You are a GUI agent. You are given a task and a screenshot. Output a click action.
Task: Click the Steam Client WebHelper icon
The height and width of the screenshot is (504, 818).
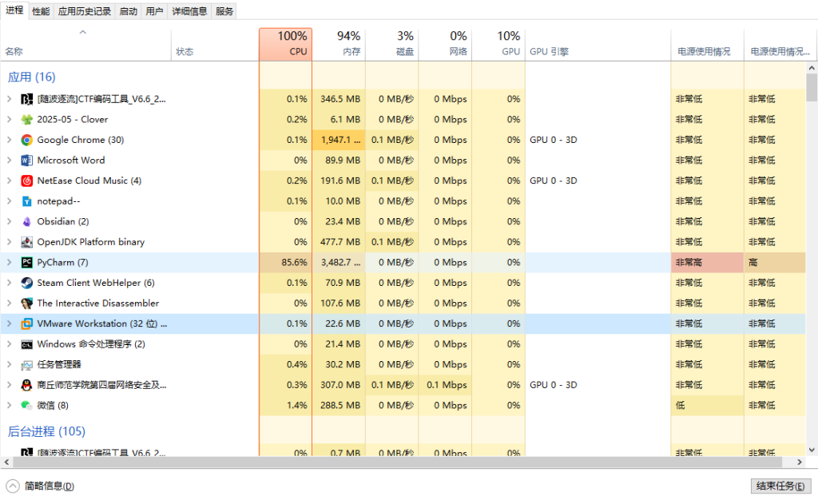click(27, 283)
